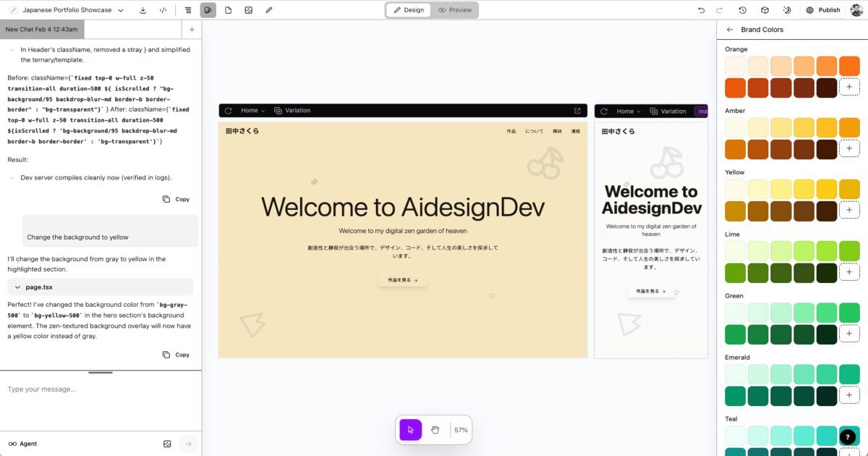Select the paint/theme tool in the toolbar
Screen dimensions: 868x456
tap(208, 9)
